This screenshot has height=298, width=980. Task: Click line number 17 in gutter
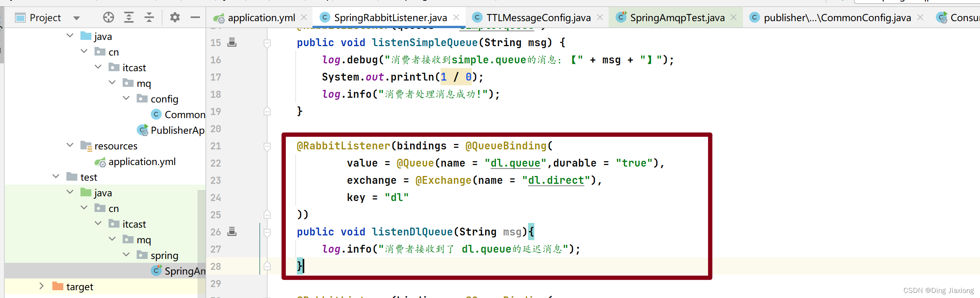click(x=216, y=77)
